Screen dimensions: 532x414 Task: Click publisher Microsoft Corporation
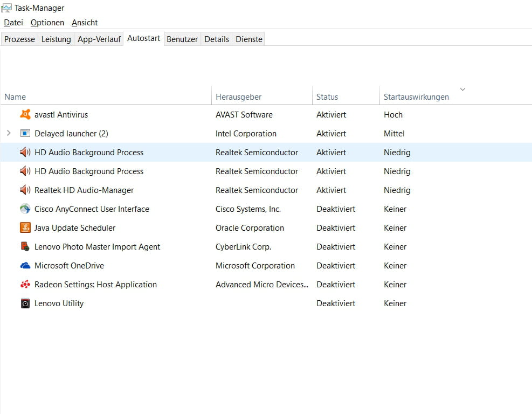click(255, 266)
